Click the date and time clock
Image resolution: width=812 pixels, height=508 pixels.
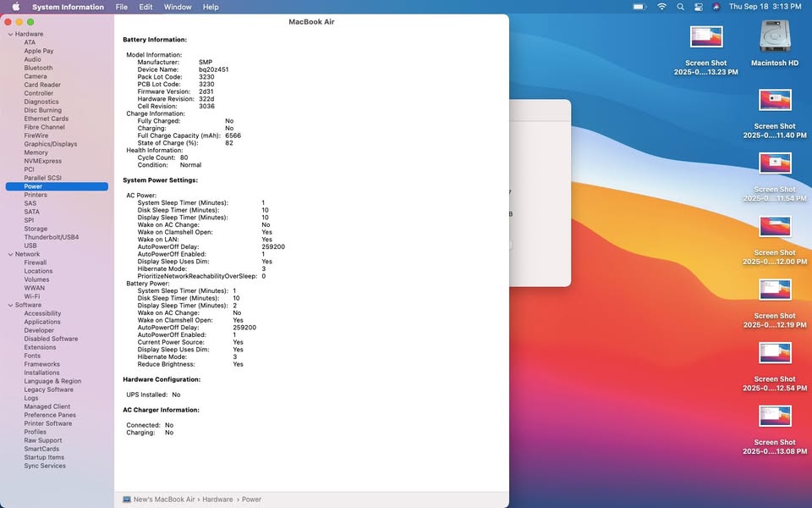(765, 7)
